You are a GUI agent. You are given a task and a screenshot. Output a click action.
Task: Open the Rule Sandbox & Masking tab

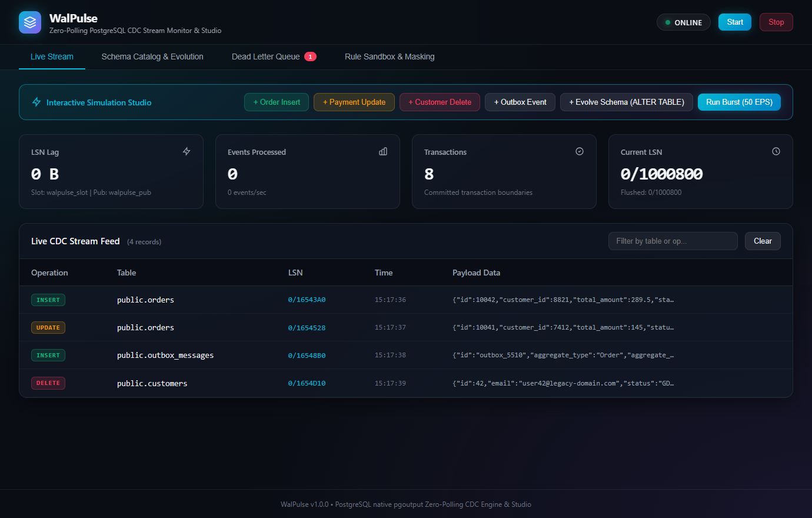(390, 57)
